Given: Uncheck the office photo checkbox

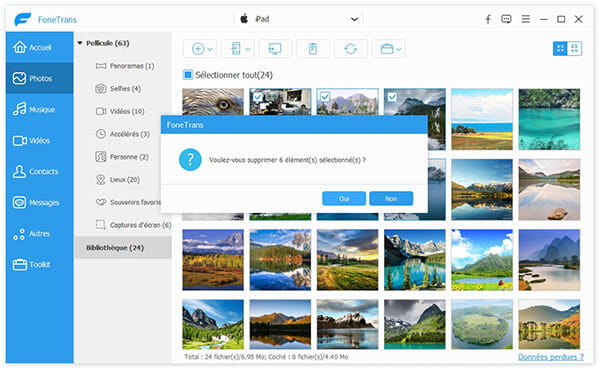Looking at the screenshot, I should pos(258,97).
